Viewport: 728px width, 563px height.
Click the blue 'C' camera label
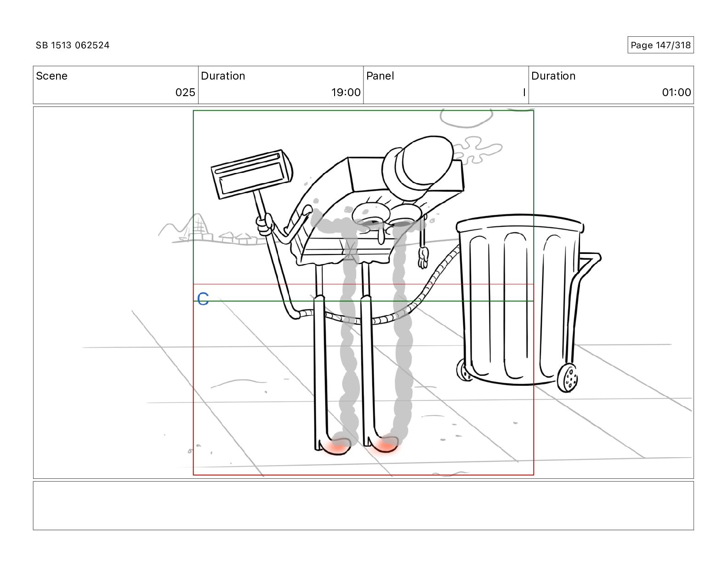click(203, 299)
